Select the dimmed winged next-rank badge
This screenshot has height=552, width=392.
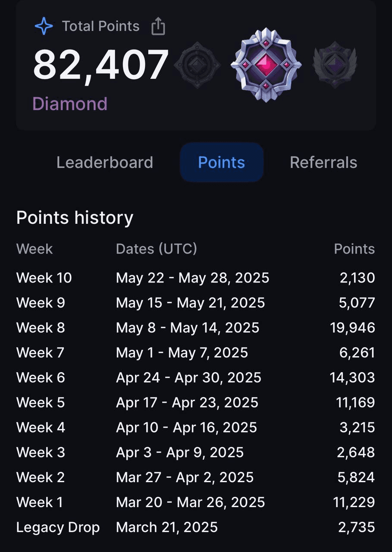335,65
